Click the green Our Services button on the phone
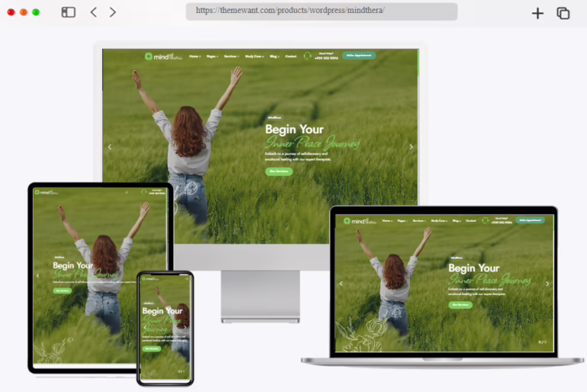Viewport: 587px width, 392px height. pos(152,349)
